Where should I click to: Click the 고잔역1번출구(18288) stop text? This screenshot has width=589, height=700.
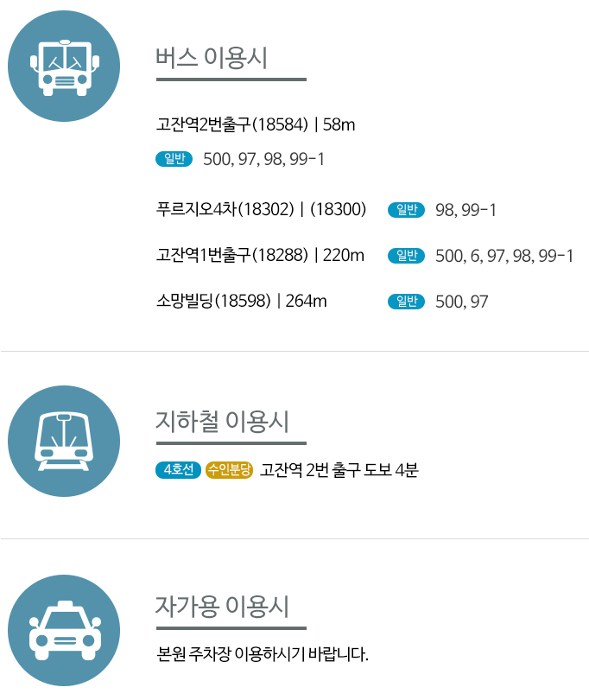pos(232,255)
